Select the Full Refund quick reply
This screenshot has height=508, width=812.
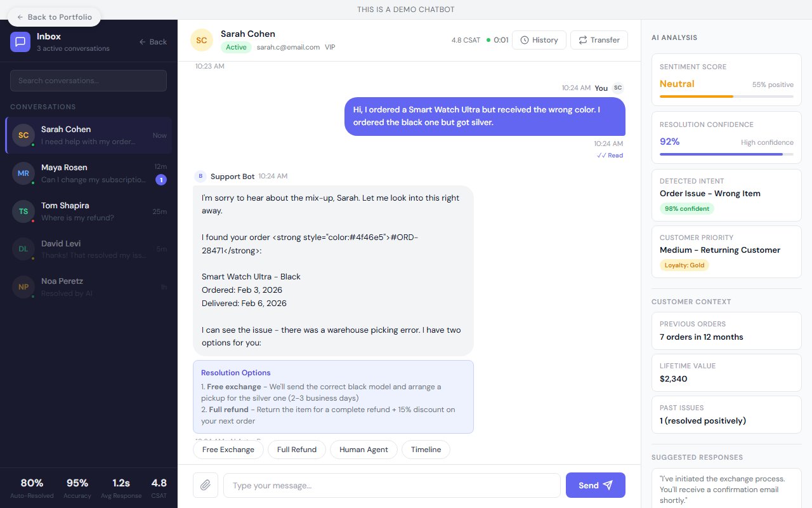(x=296, y=450)
